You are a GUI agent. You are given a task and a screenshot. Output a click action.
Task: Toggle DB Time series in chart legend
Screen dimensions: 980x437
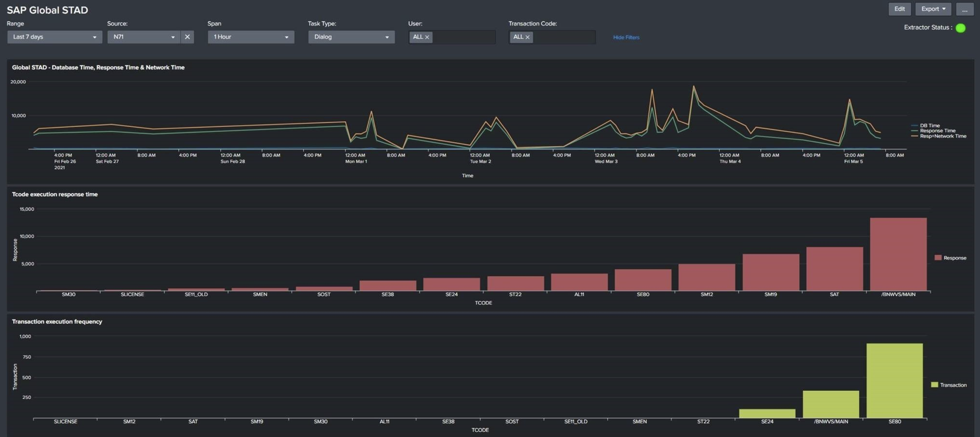(x=929, y=126)
